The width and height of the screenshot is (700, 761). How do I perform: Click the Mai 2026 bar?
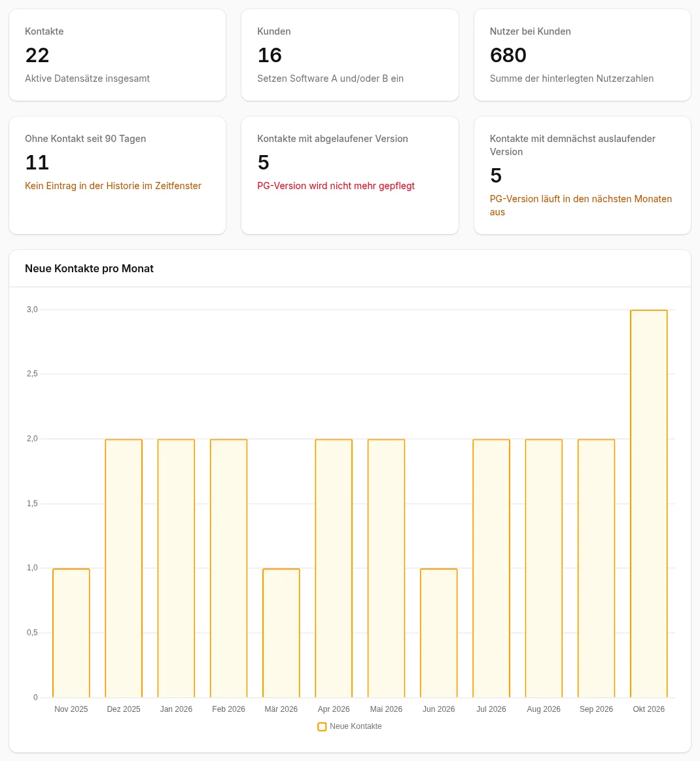[386, 569]
